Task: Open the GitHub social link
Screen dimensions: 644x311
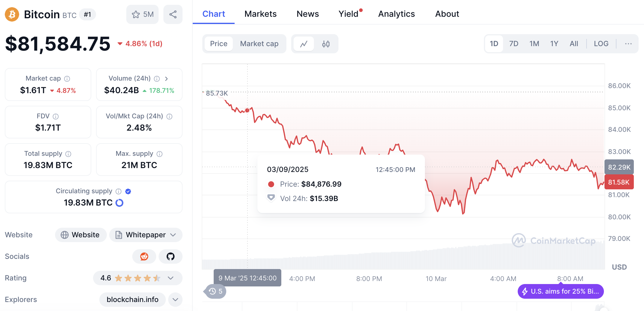Action: [x=171, y=256]
